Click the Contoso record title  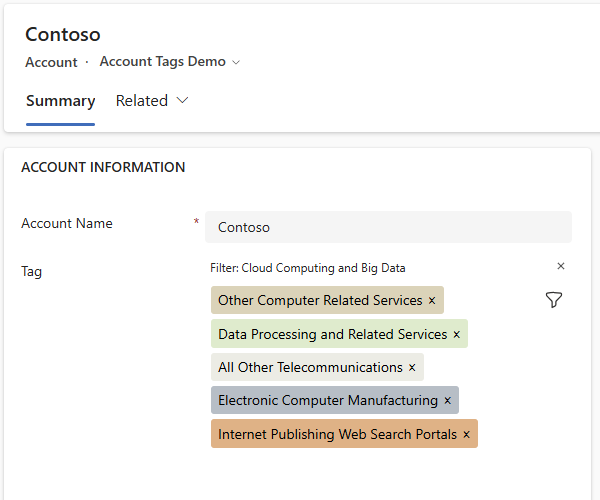click(62, 34)
